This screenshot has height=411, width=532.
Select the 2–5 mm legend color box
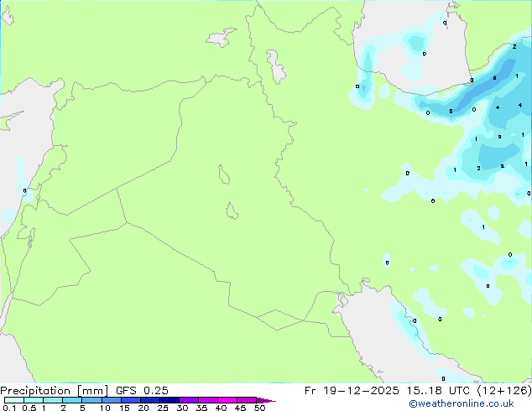[x=72, y=400]
